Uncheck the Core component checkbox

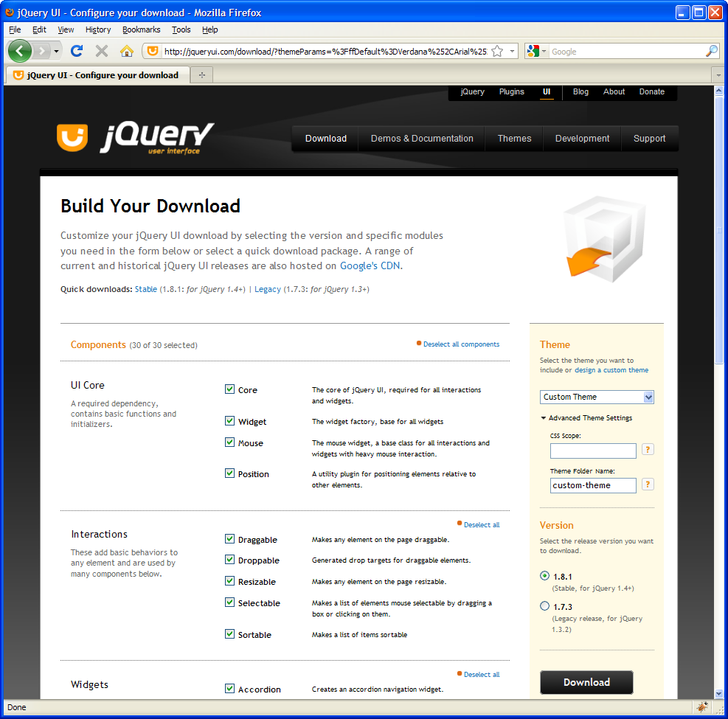point(229,389)
